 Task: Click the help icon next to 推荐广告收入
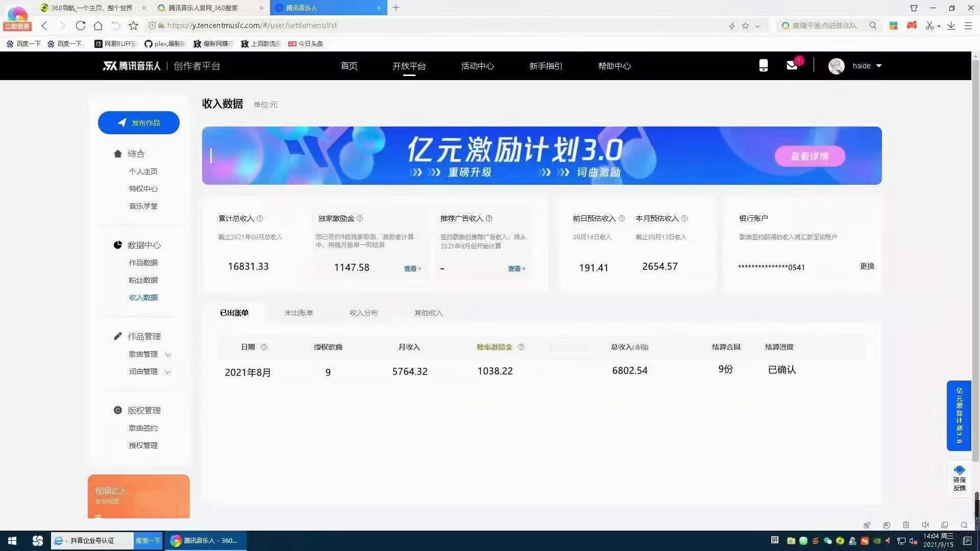[489, 218]
